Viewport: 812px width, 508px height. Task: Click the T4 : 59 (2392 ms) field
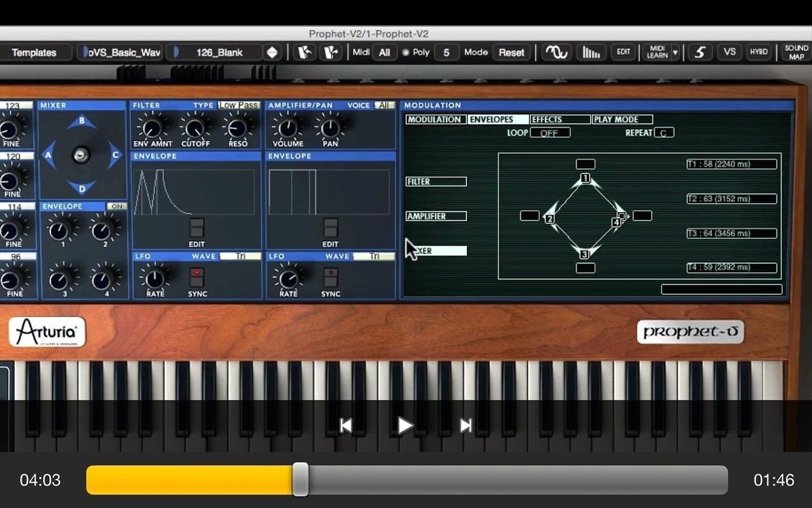click(731, 268)
